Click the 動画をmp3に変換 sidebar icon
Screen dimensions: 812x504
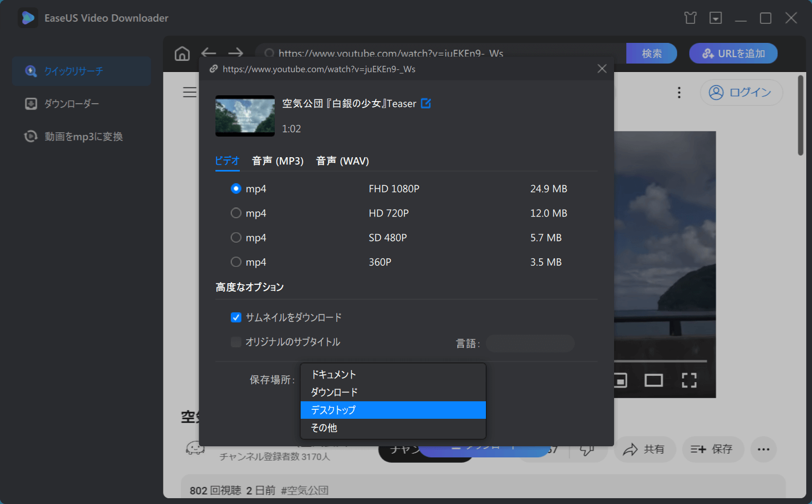(31, 137)
